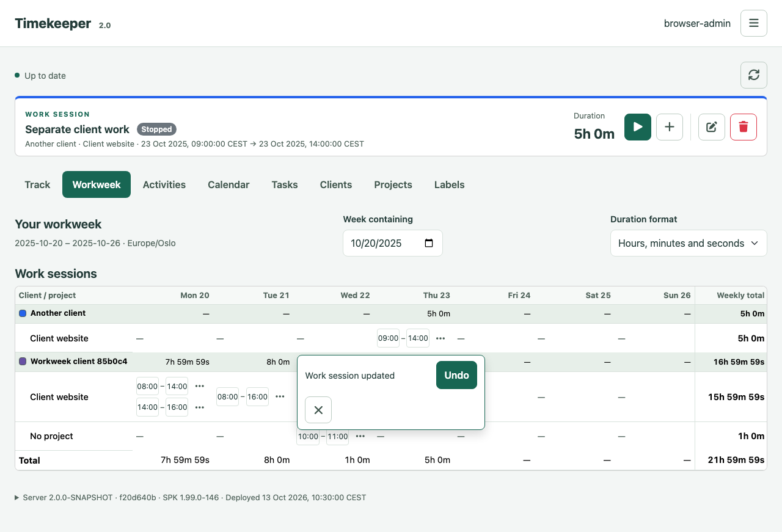
Task: Open options menu for Monday's 14:00–16:00 session
Action: click(200, 407)
